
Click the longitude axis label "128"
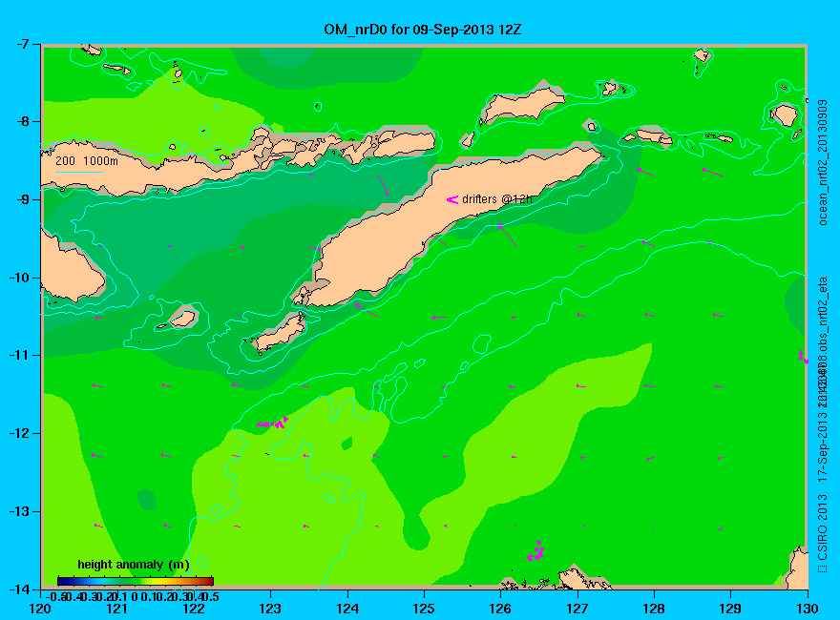pos(654,609)
